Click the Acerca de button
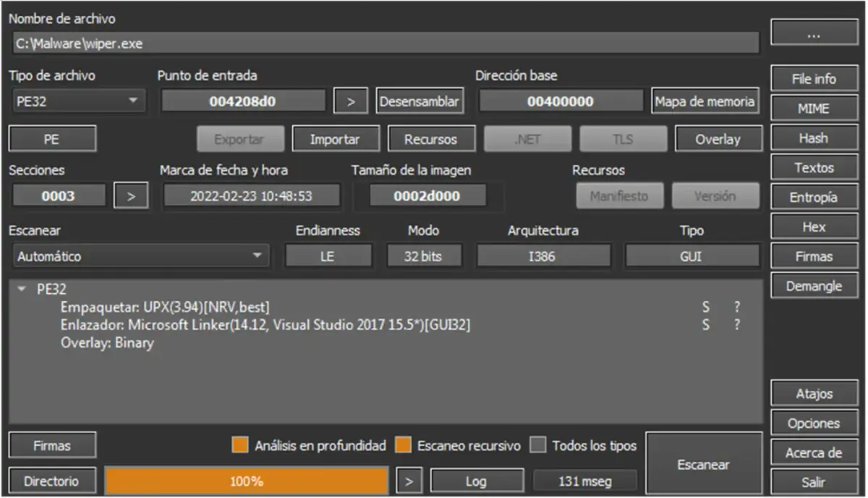Screen dimensions: 868x498 [x=814, y=453]
